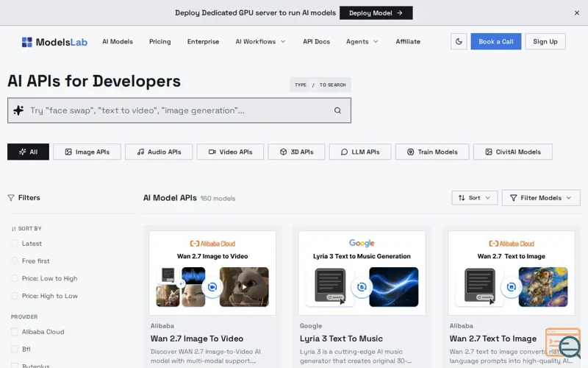The height and width of the screenshot is (368, 588).
Task: Switch to 3D APIs tab
Action: [x=296, y=152]
